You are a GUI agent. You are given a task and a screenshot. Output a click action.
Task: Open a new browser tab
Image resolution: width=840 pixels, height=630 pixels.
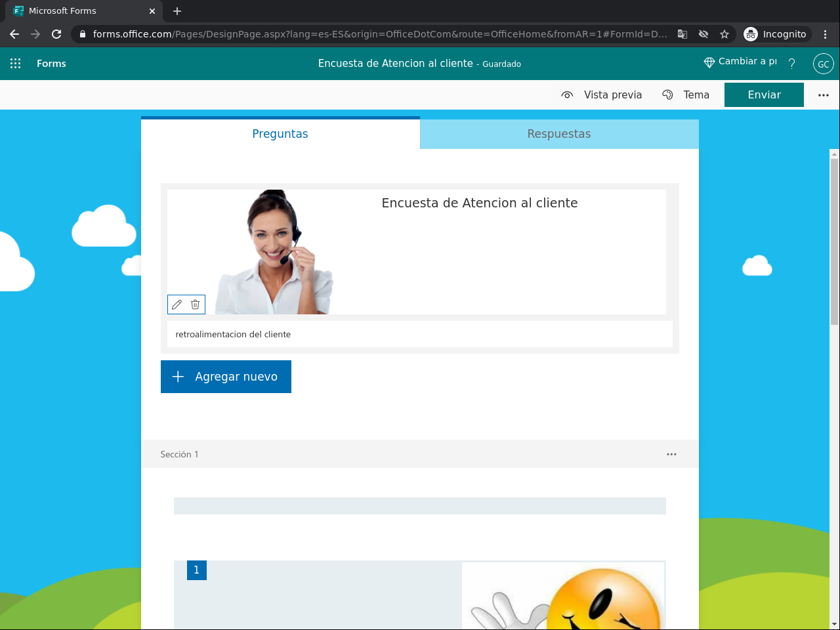tap(177, 11)
